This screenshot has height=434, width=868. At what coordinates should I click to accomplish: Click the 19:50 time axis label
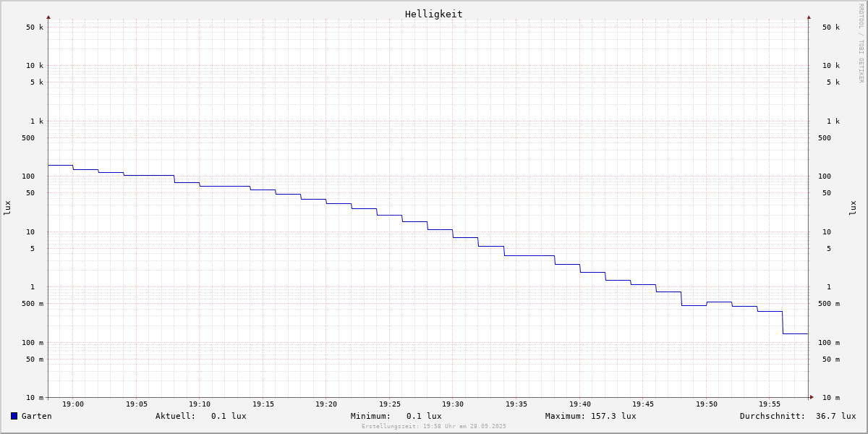point(707,404)
